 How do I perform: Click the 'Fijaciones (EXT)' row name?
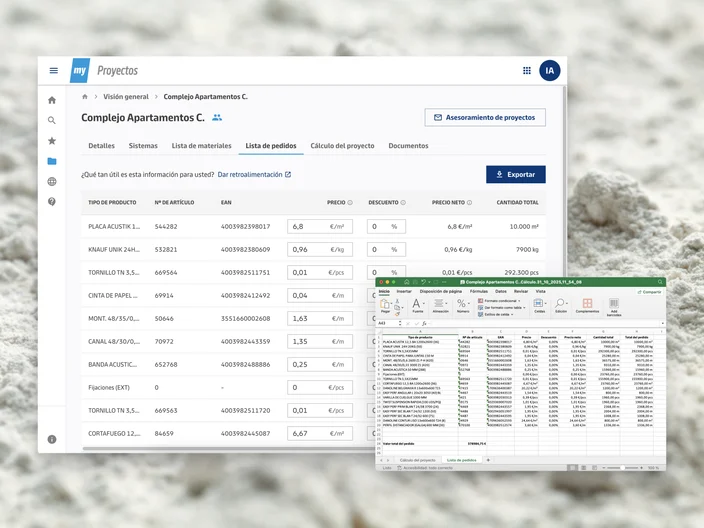pyautogui.click(x=109, y=387)
